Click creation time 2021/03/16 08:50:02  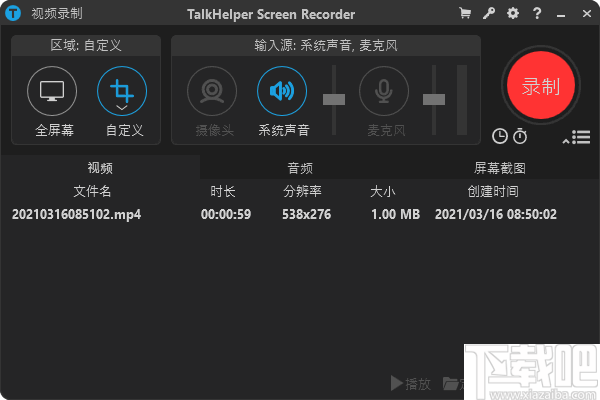point(496,214)
